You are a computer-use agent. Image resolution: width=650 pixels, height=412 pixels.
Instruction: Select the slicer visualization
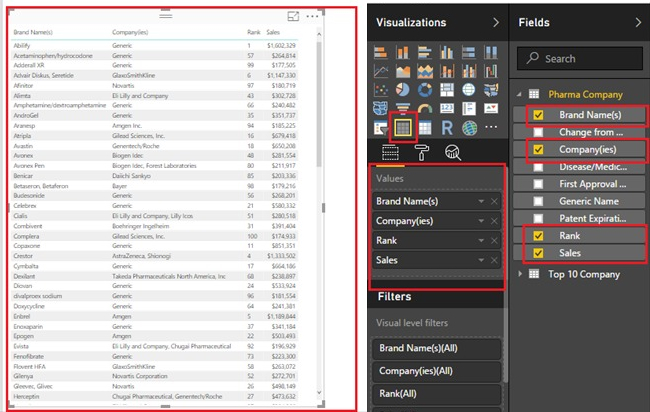click(381, 128)
